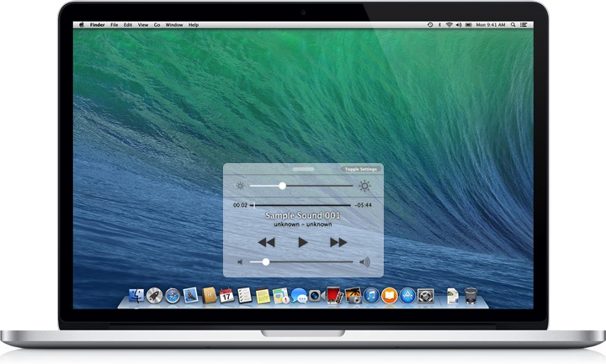Viewport: 606px width, 364px height.
Task: Click the Bluetooth menu bar icon
Action: coord(439,24)
